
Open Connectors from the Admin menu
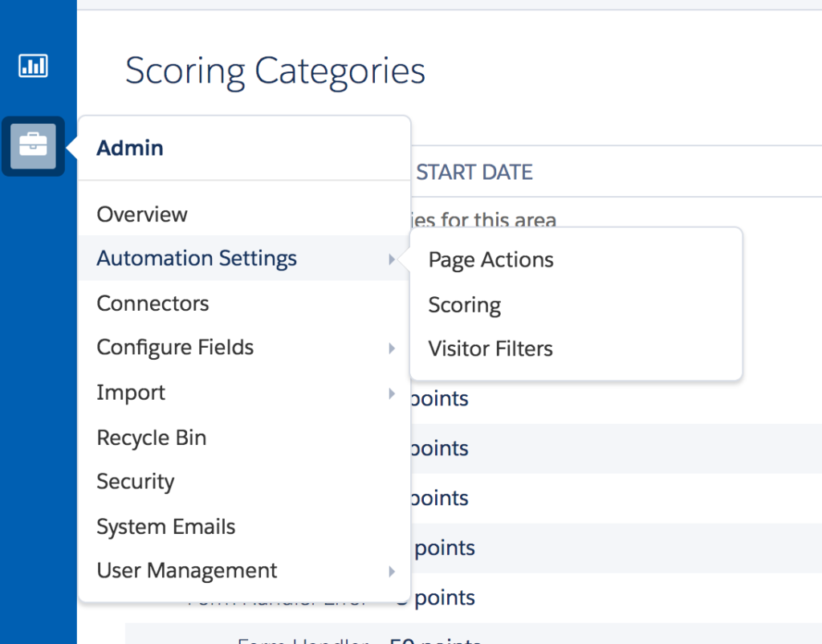click(153, 304)
